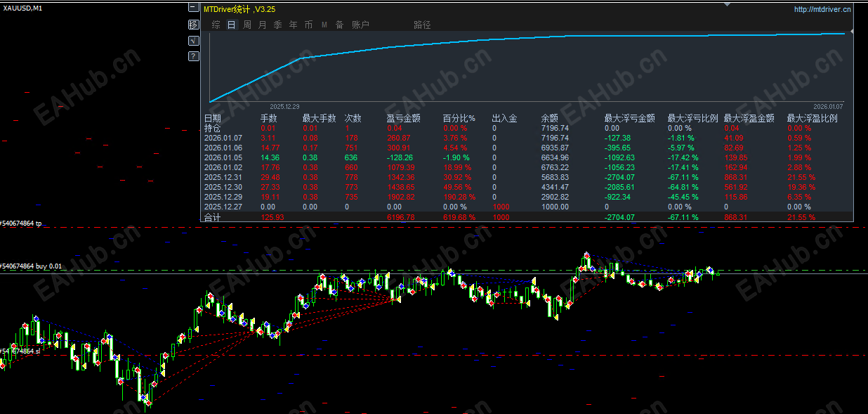This screenshot has width=868, height=414.
Task: Open the M magic-number tab
Action: click(324, 25)
